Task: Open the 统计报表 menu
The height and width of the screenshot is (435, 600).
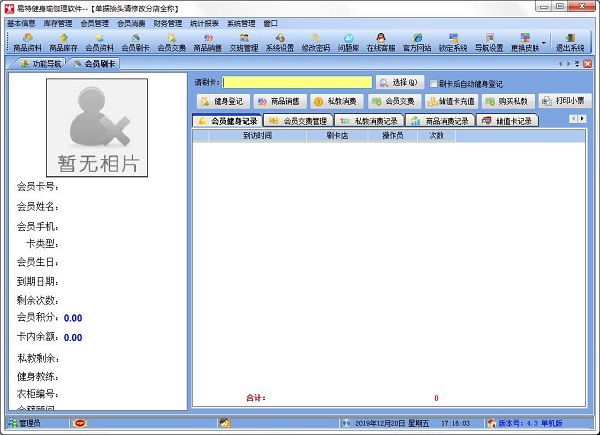Action: pos(206,22)
